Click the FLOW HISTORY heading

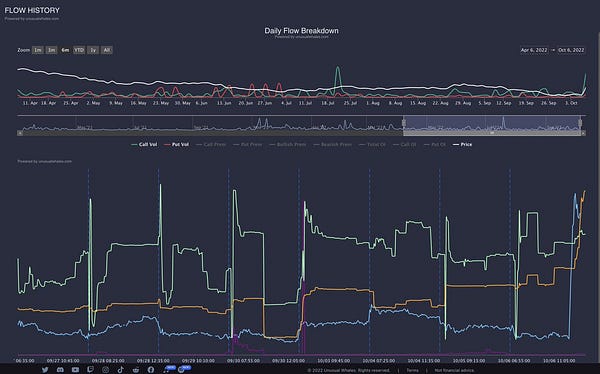click(x=32, y=10)
